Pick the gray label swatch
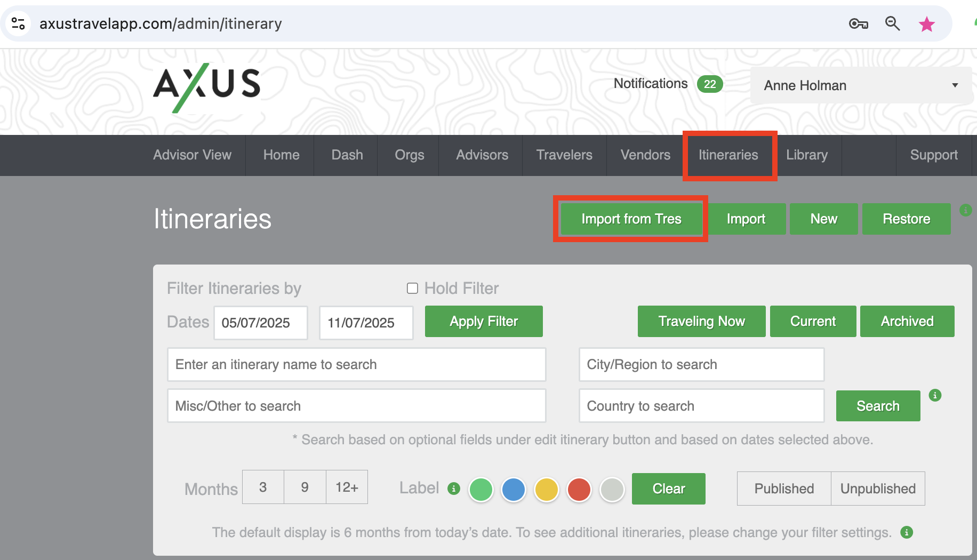This screenshot has height=560, width=977. coord(612,490)
